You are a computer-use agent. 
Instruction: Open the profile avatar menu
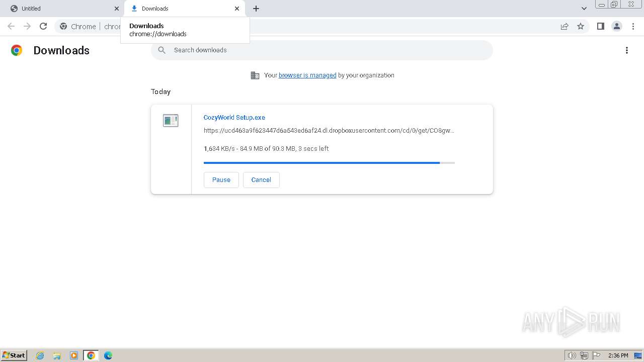click(617, 26)
